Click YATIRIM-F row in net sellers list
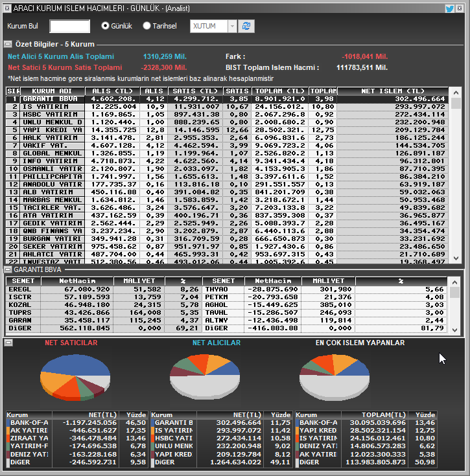 click(76, 446)
